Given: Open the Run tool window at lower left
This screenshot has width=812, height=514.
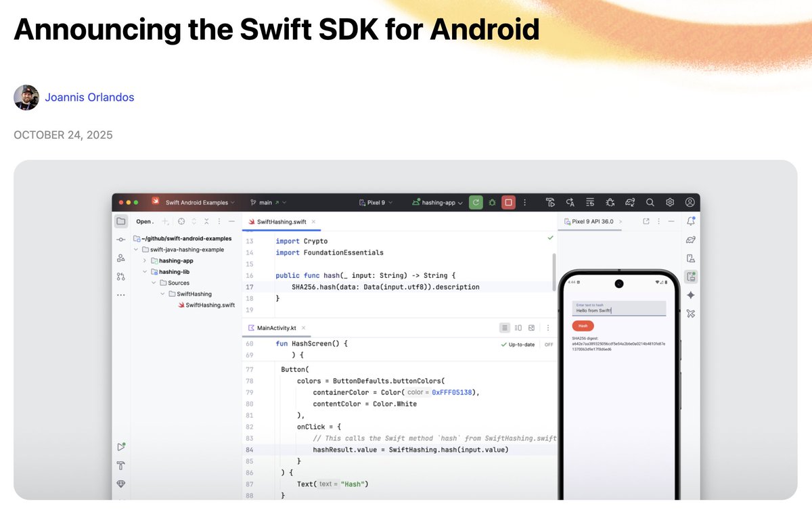Looking at the screenshot, I should pos(120,447).
